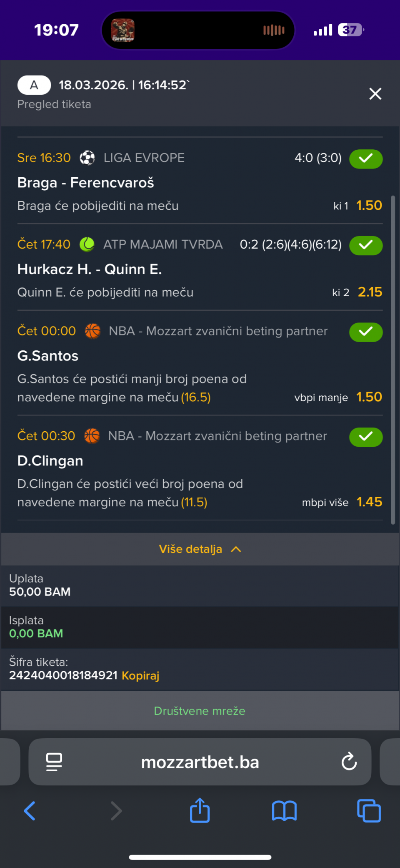Close the ticket overview panel
The height and width of the screenshot is (868, 400).
point(375,94)
